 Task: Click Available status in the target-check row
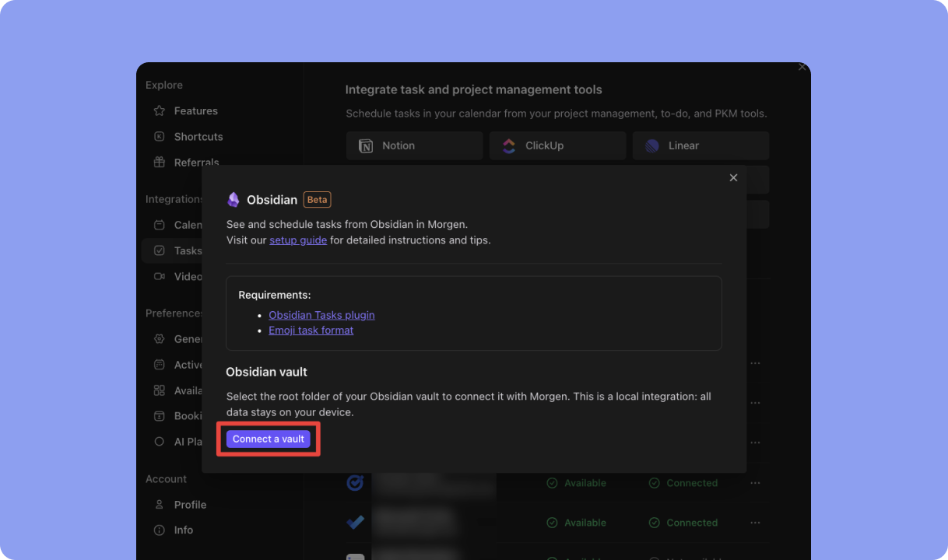576,483
